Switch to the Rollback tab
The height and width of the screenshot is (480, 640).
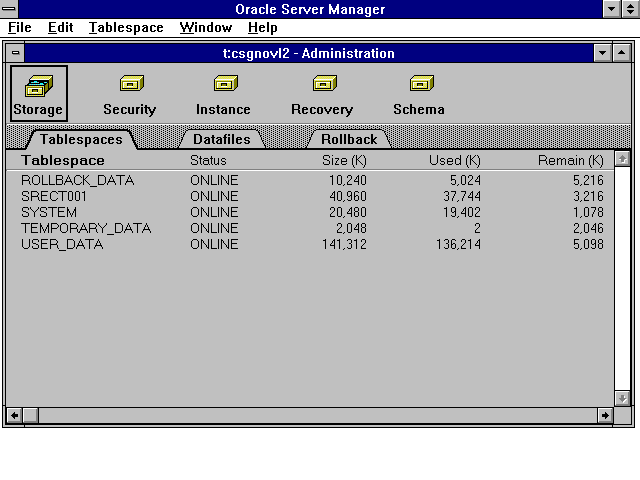[x=349, y=139]
